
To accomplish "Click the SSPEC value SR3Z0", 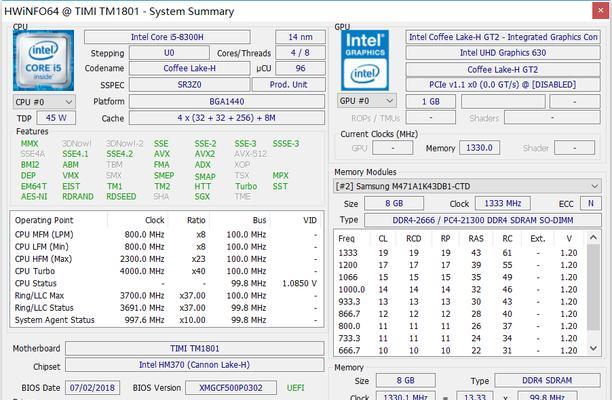I will coord(189,85).
